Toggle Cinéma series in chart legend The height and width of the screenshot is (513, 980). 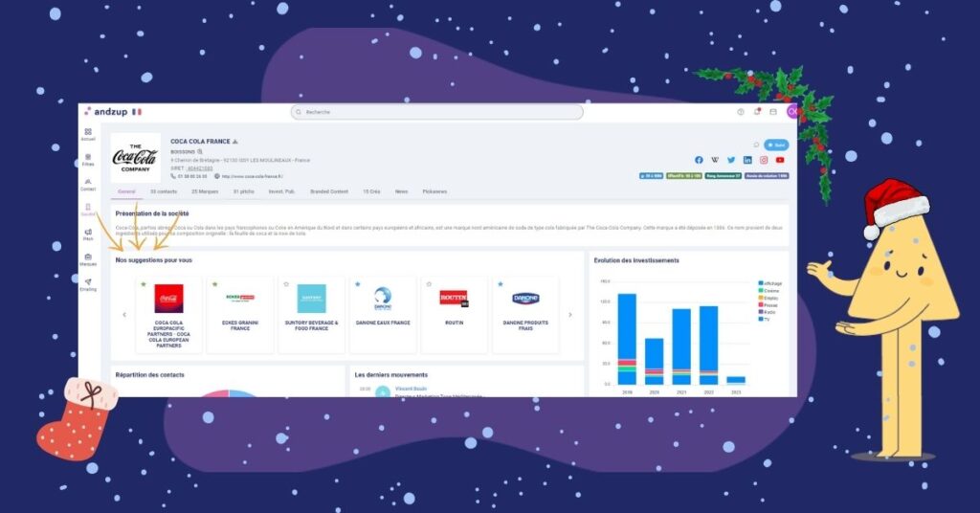769,291
